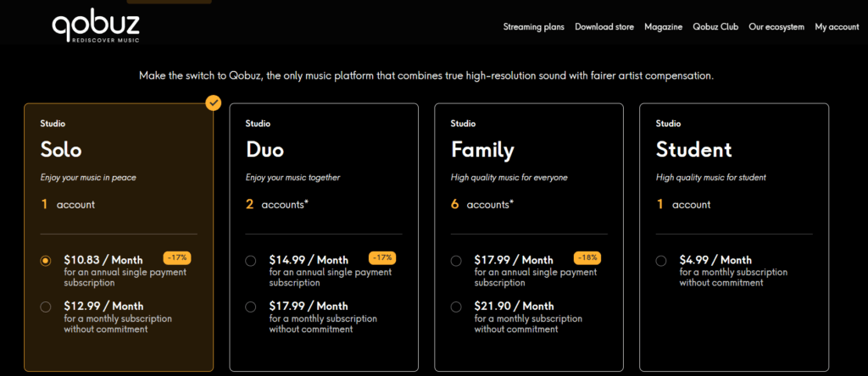Viewport: 868px width, 376px height.
Task: Click the Family plan title
Action: pyautogui.click(x=482, y=150)
